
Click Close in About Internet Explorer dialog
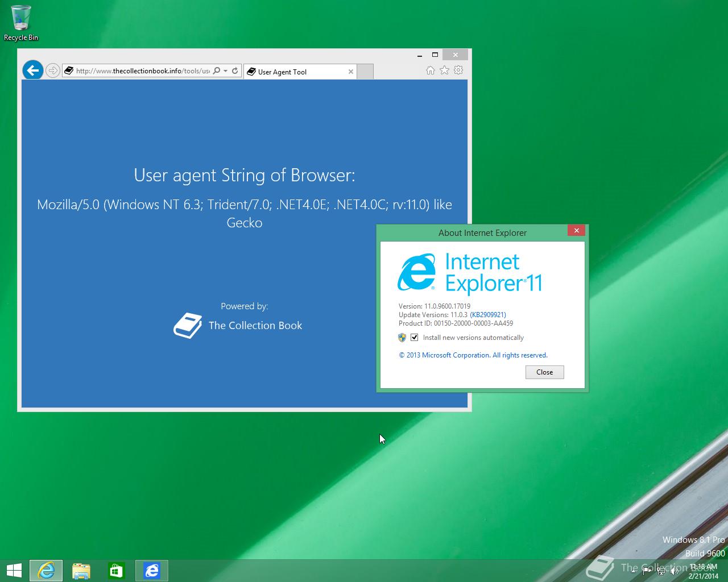tap(545, 372)
